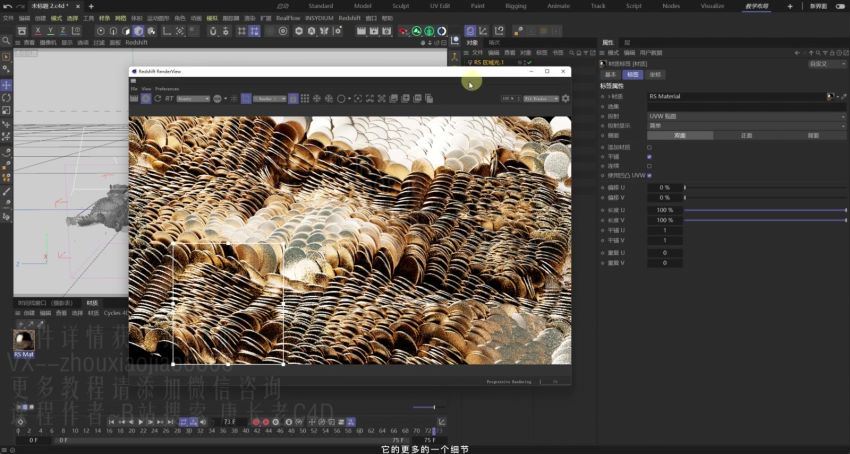Open the Beauty AOV dropdown in RenderView

pyautogui.click(x=193, y=99)
